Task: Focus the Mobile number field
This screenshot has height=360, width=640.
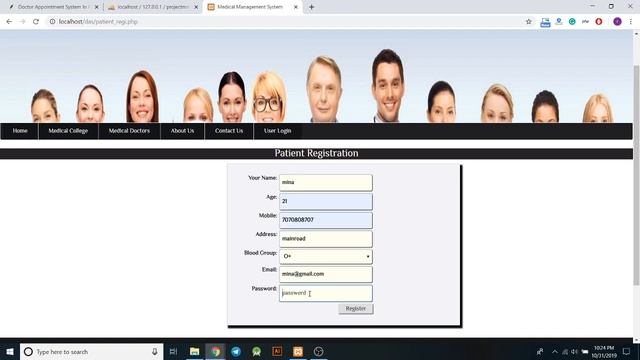Action: (326, 220)
